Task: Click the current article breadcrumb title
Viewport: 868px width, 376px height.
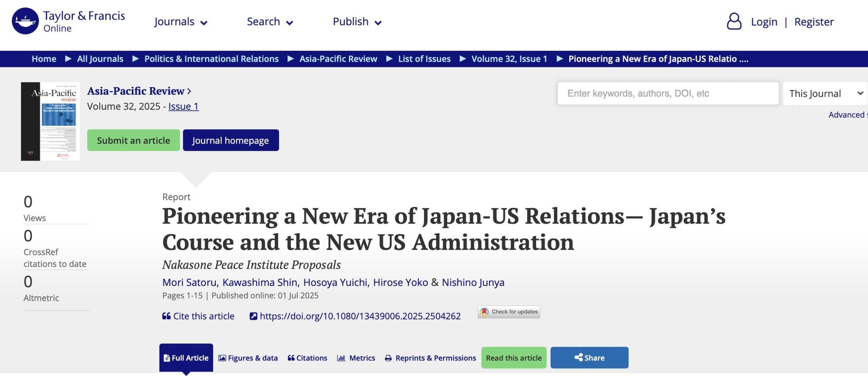Action: 658,59
